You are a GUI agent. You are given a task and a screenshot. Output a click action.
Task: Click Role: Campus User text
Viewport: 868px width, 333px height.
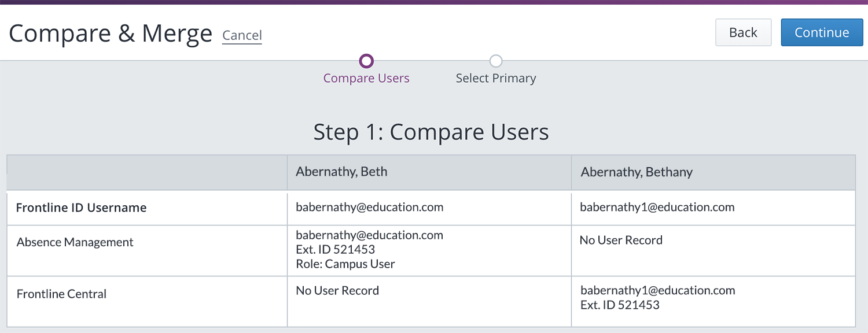[x=345, y=264]
